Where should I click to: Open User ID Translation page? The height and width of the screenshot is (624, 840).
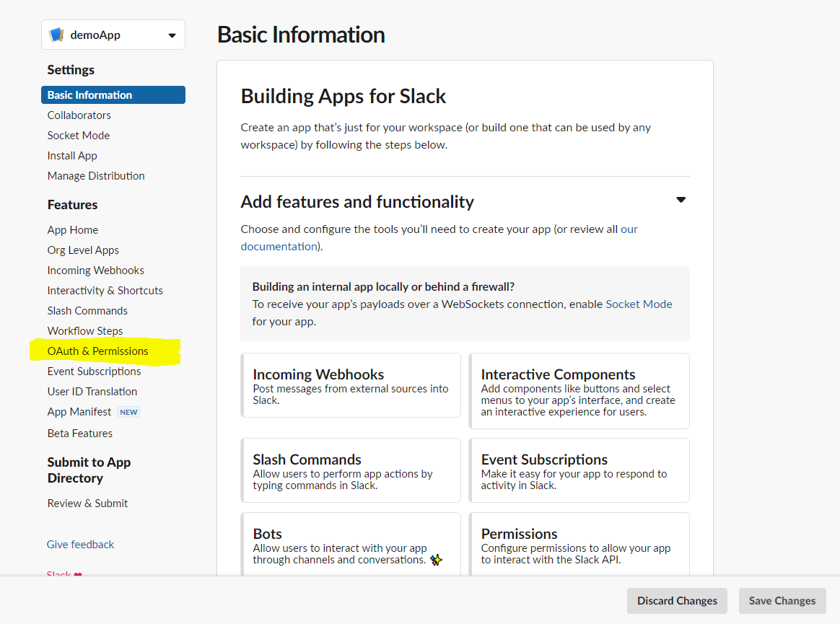coord(92,392)
